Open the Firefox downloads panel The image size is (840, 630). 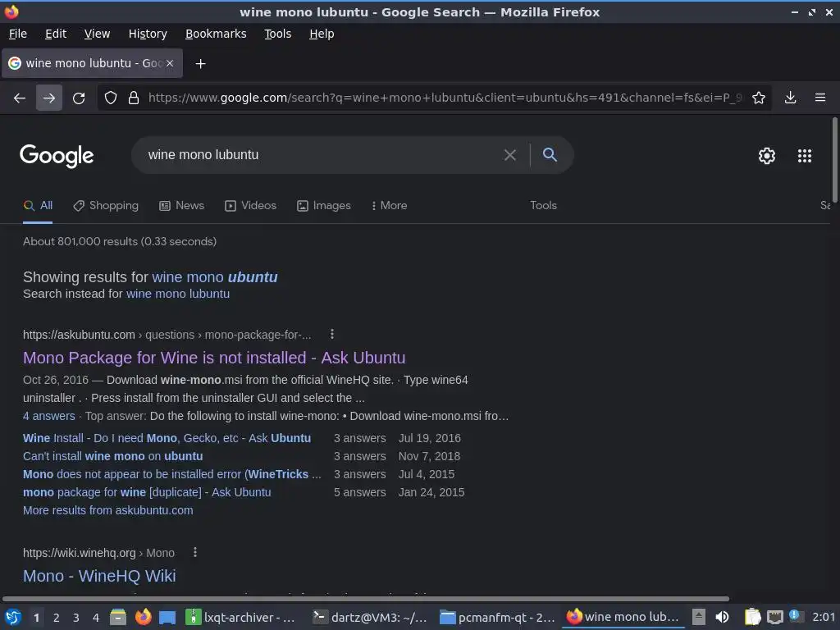pyautogui.click(x=790, y=98)
